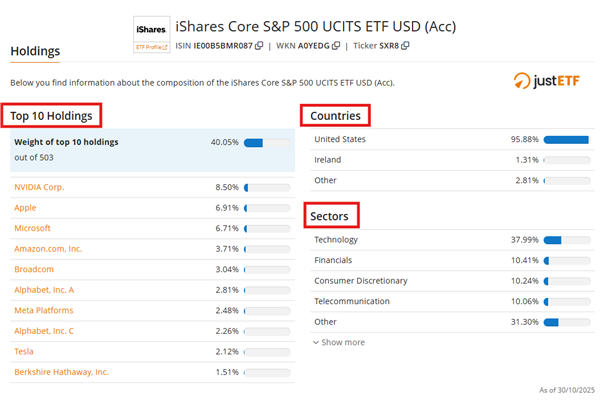Open the Tesla holding link
This screenshot has width=604, height=404.
point(24,351)
